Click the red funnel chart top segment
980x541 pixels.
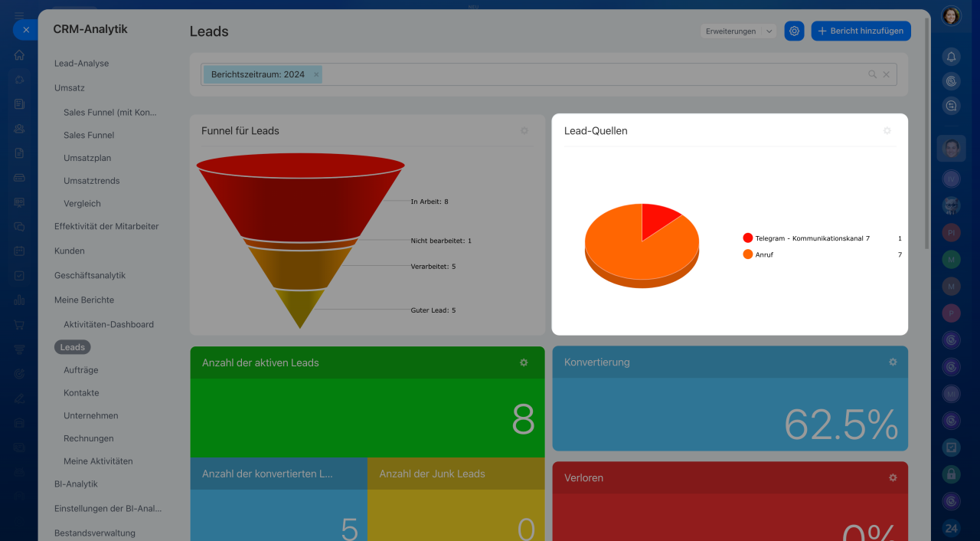coord(300,198)
